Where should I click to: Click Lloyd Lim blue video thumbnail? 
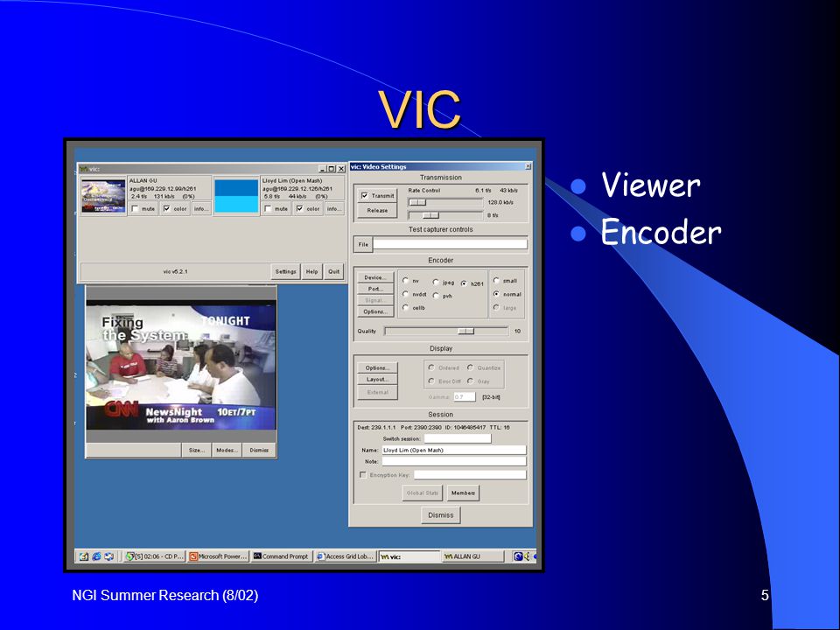pyautogui.click(x=236, y=196)
